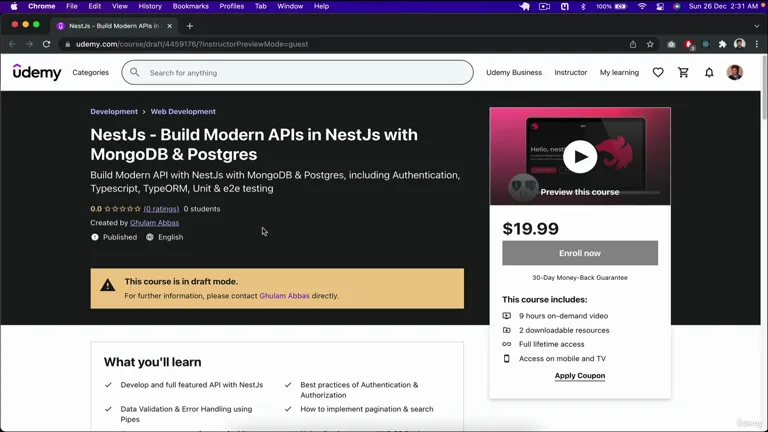Image resolution: width=768 pixels, height=432 pixels.
Task: Click 'Full lifetime access' text
Action: tap(552, 344)
